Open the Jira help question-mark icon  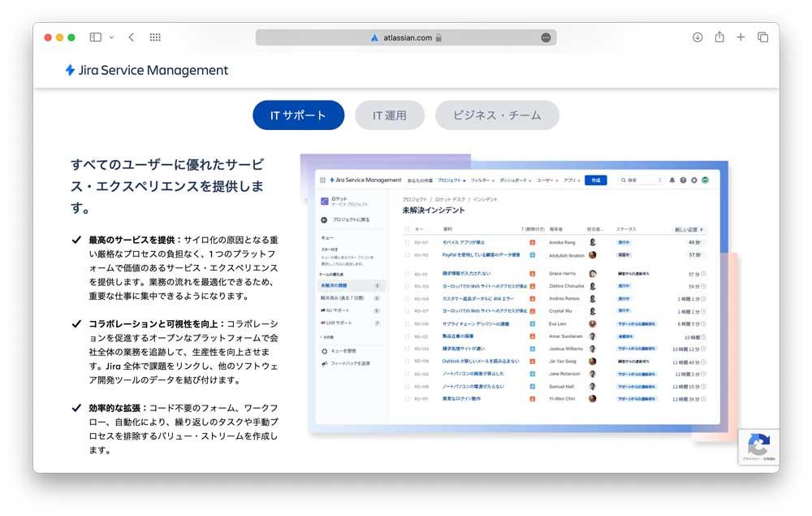pyautogui.click(x=683, y=180)
